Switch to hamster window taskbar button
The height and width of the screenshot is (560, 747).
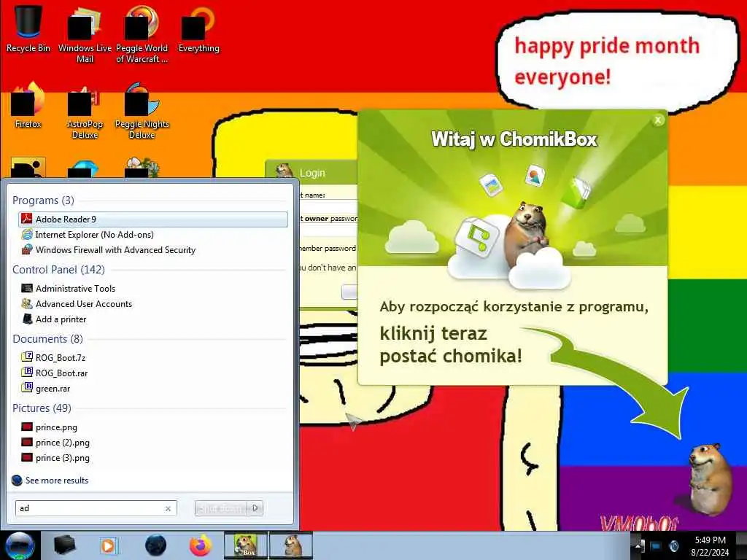click(x=291, y=545)
